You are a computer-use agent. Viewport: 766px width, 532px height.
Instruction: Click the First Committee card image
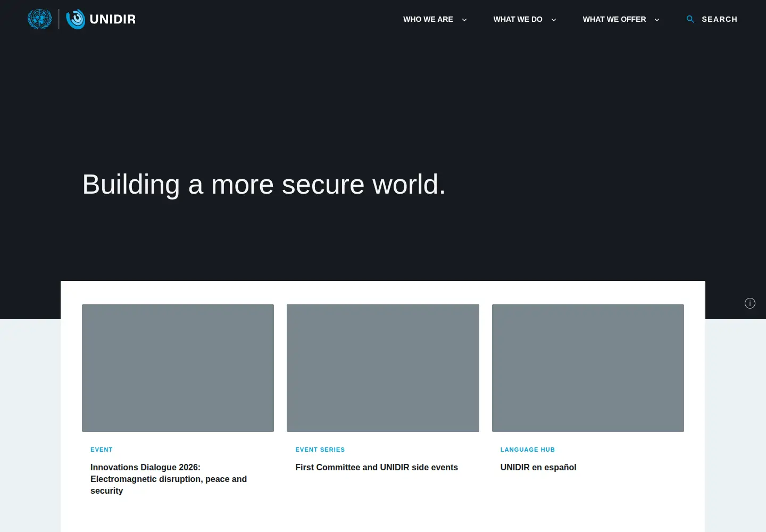(x=383, y=368)
